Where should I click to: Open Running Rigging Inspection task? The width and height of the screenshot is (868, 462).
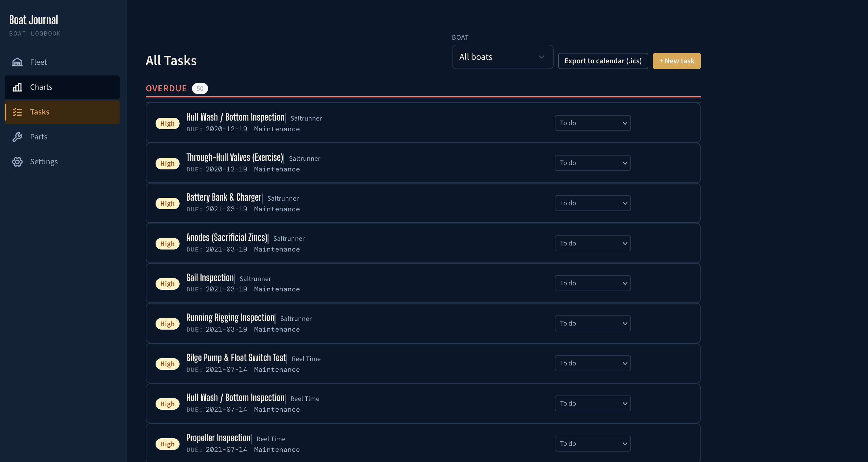230,318
